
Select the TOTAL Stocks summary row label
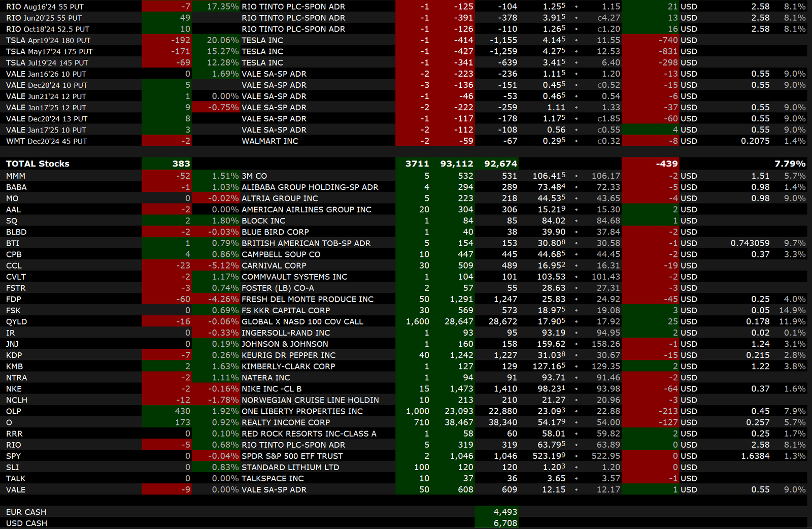pos(38,164)
